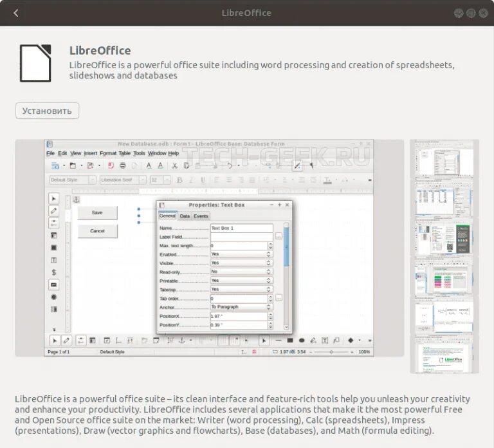Click the currency field dollar icon
This screenshot has height=448, width=494.
(54, 272)
